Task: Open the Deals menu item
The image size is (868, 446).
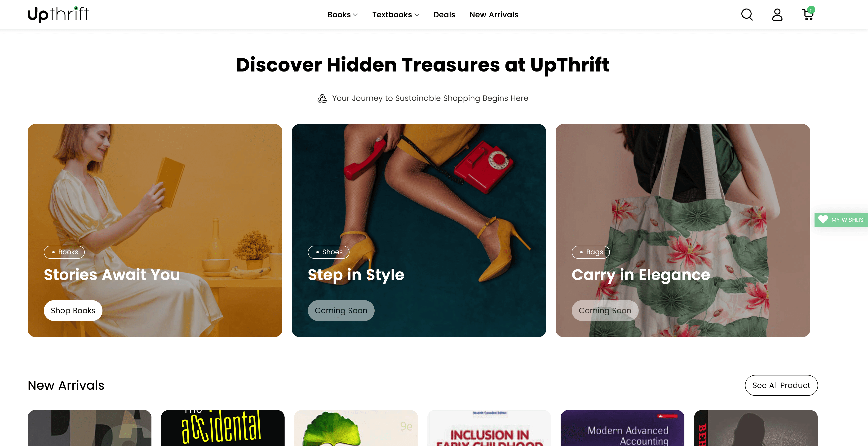Action: pos(444,14)
